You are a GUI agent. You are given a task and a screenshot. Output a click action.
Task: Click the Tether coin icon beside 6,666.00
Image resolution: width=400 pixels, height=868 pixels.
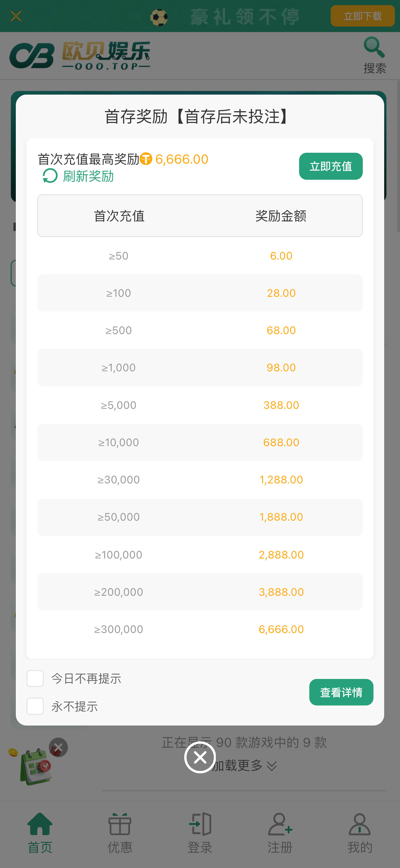(146, 159)
